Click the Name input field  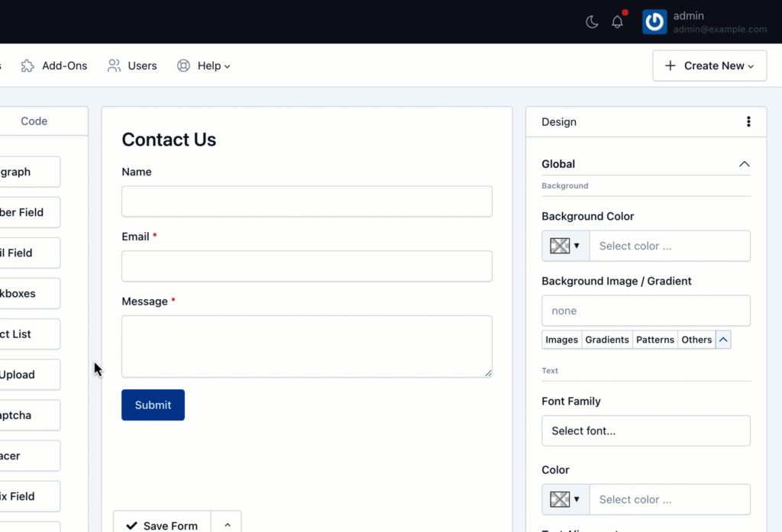coord(307,202)
